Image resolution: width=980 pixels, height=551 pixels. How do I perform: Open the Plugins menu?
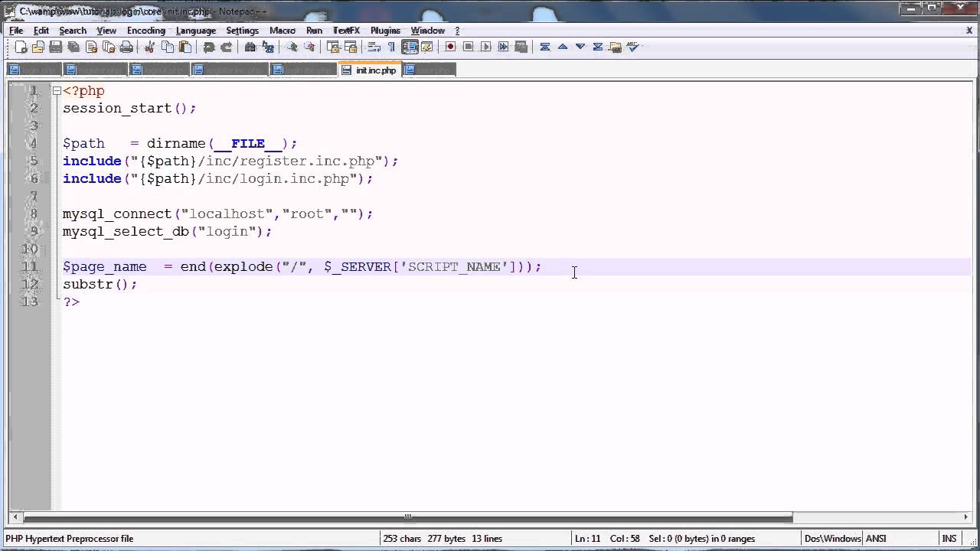385,31
